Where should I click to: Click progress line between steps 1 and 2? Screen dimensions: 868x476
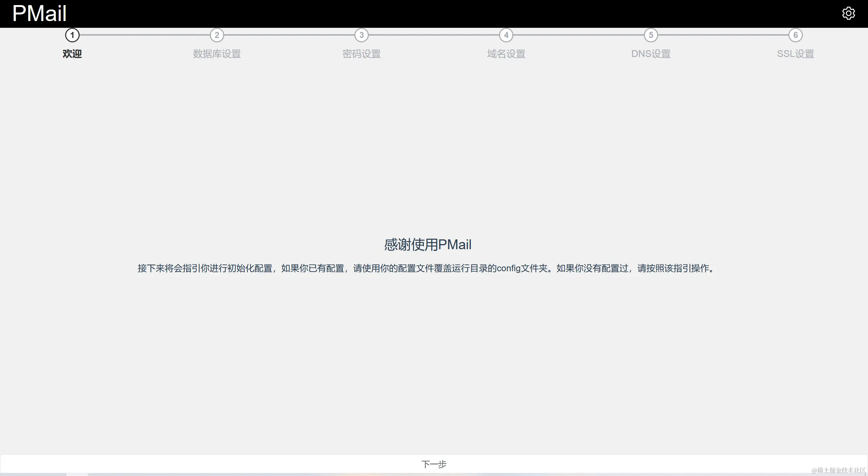click(144, 35)
